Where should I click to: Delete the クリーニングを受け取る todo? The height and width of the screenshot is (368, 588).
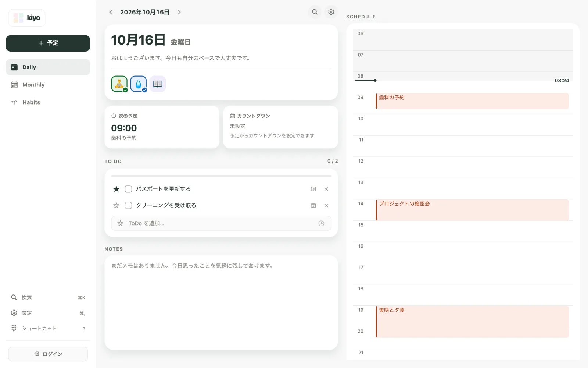326,205
